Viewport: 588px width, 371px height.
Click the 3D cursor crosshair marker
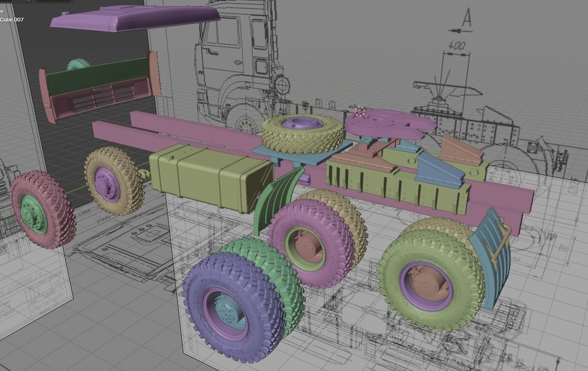359,111
